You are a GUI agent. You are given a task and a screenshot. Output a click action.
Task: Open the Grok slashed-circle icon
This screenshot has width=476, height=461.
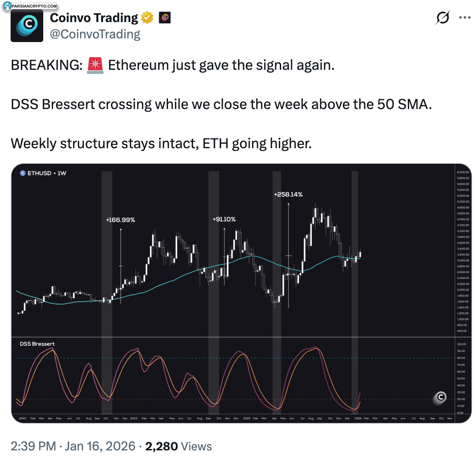point(443,18)
